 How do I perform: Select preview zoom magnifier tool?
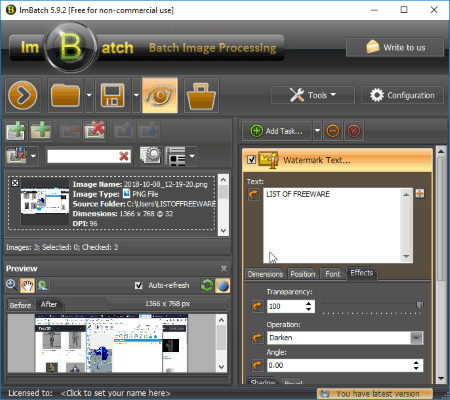pos(12,285)
